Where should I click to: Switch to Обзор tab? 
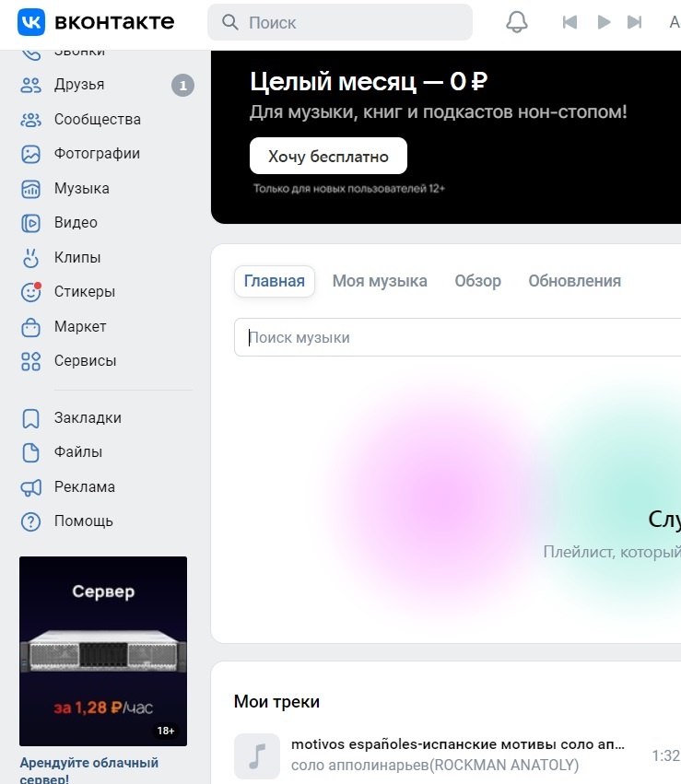(477, 281)
